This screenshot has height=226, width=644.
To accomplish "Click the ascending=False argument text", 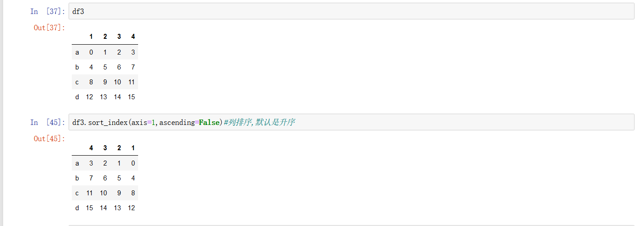I will (190, 122).
